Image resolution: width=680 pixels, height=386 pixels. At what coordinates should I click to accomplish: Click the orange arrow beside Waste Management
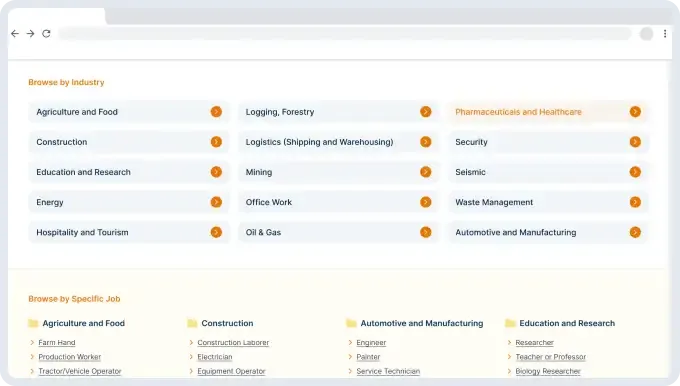635,202
